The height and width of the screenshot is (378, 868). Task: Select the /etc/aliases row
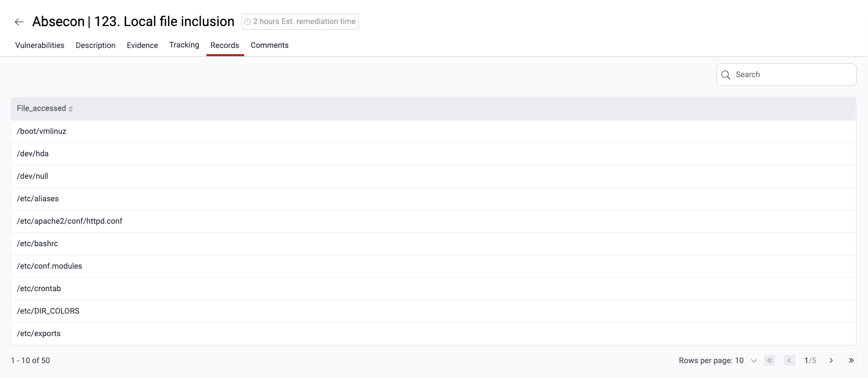pyautogui.click(x=433, y=199)
